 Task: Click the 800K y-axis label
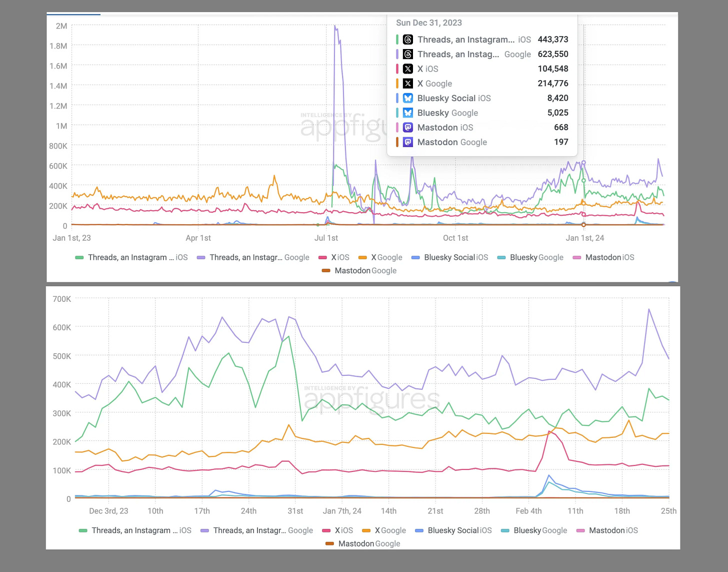point(58,146)
